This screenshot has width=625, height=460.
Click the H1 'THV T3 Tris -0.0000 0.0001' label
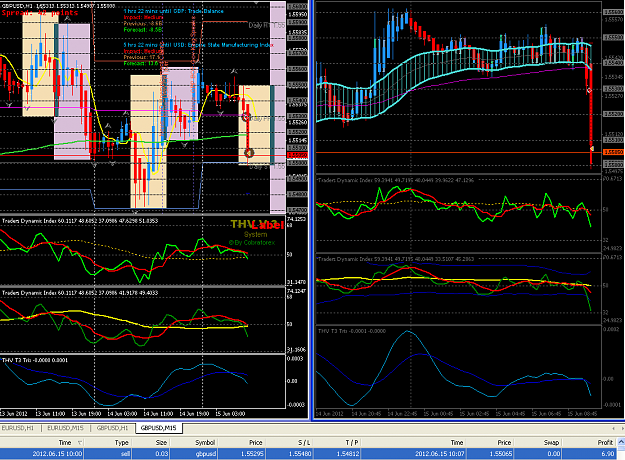[x=35, y=360]
